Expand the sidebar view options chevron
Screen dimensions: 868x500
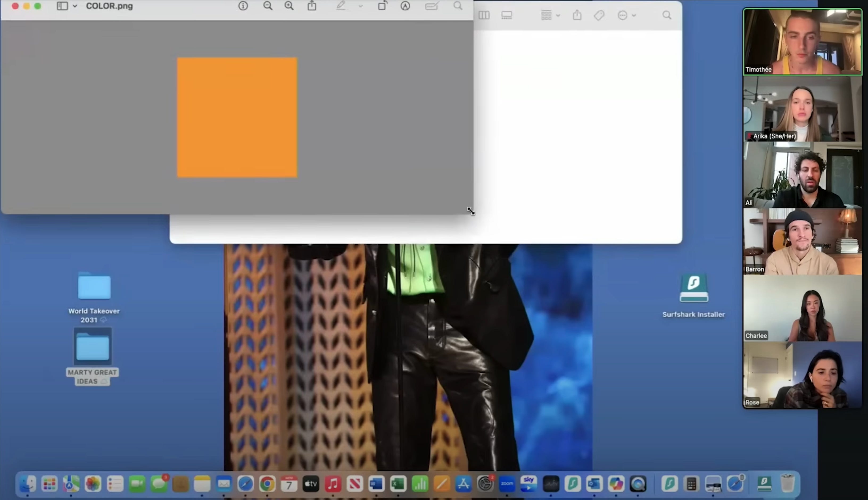pos(75,6)
